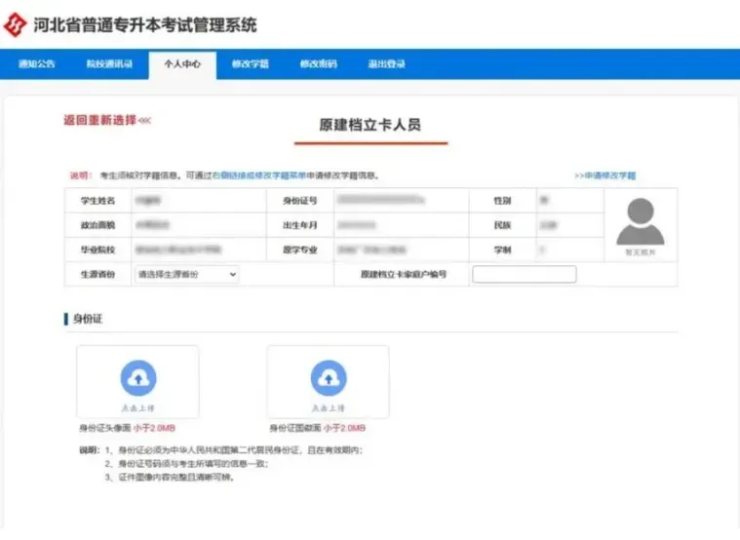Focus the 原建档立卡家庭户编号 input field

click(x=524, y=274)
